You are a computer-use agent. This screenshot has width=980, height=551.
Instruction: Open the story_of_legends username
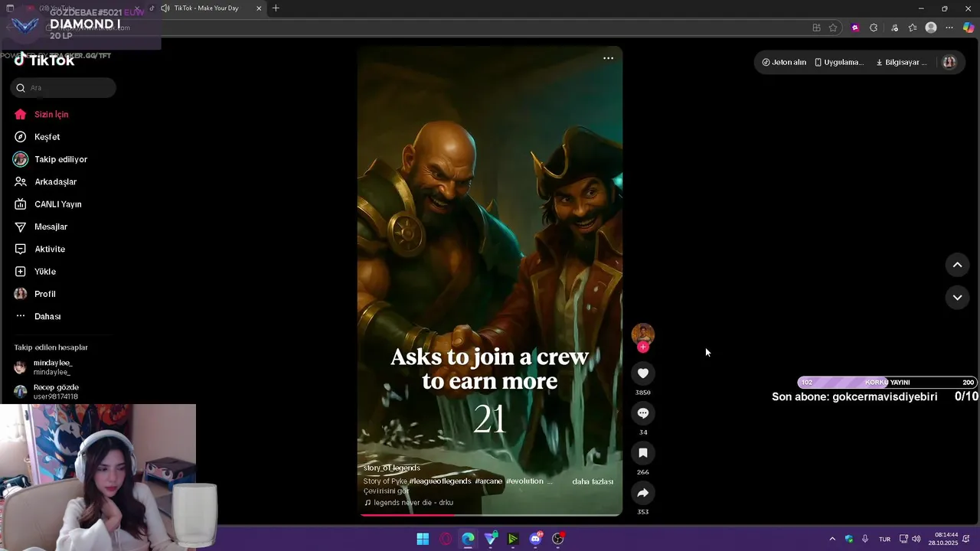point(391,468)
